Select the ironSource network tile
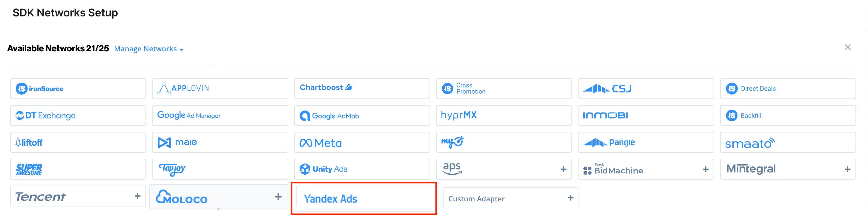The height and width of the screenshot is (216, 868). [78, 89]
